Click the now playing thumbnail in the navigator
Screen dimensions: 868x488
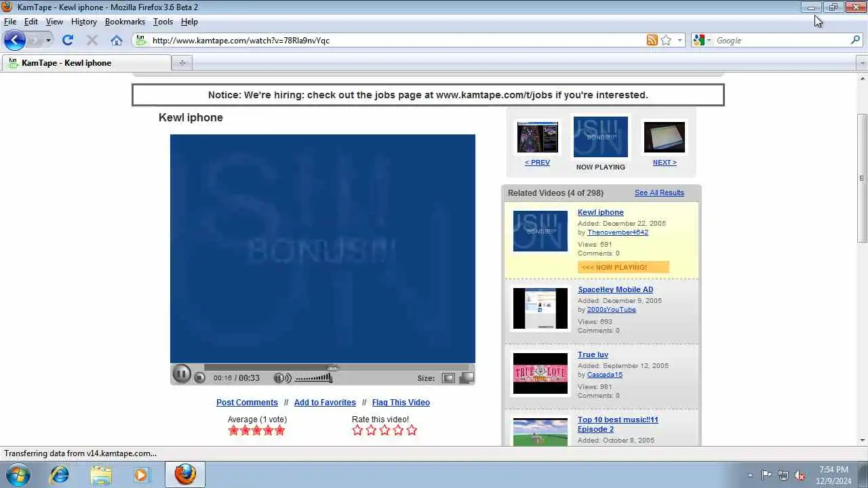(601, 137)
